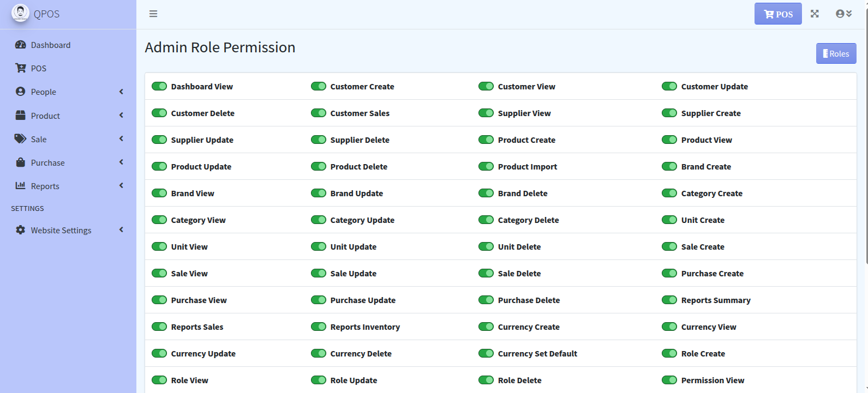Click the Website Settings gear icon
The height and width of the screenshot is (393, 868).
[20, 229]
